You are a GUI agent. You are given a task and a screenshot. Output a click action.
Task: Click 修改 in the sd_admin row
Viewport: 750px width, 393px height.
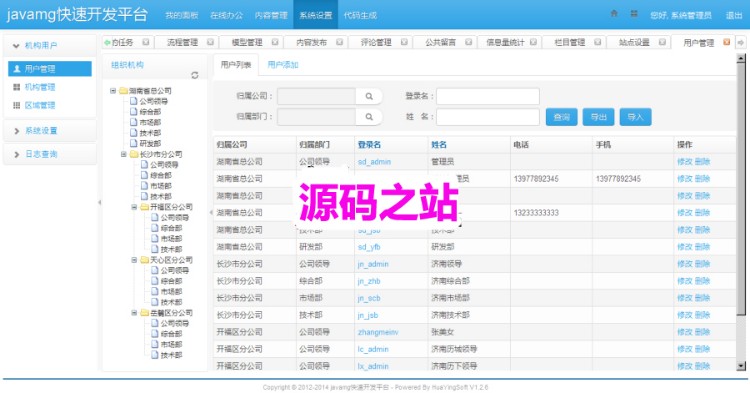pos(684,162)
